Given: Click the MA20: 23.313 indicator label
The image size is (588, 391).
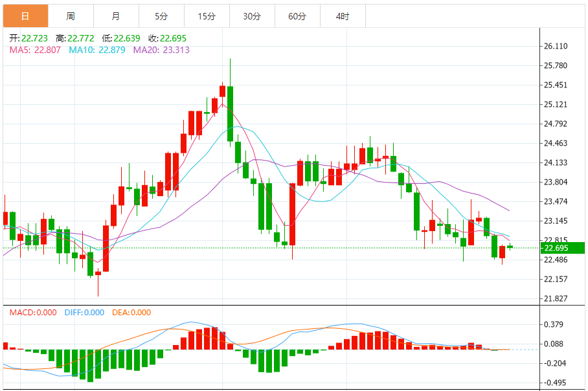Looking at the screenshot, I should click(161, 50).
